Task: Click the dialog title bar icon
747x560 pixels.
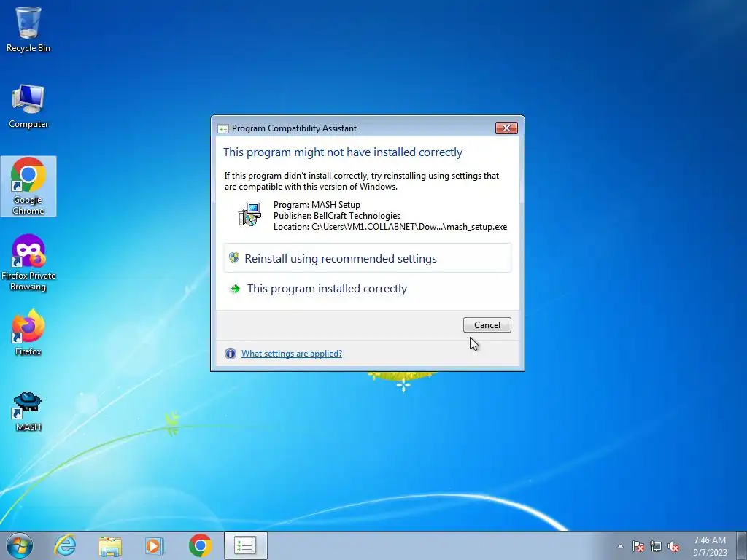Action: pos(223,128)
